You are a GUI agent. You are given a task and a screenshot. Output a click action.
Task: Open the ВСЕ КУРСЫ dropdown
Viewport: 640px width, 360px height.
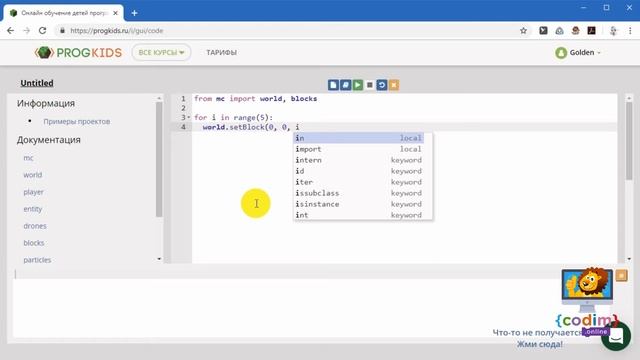tap(161, 53)
